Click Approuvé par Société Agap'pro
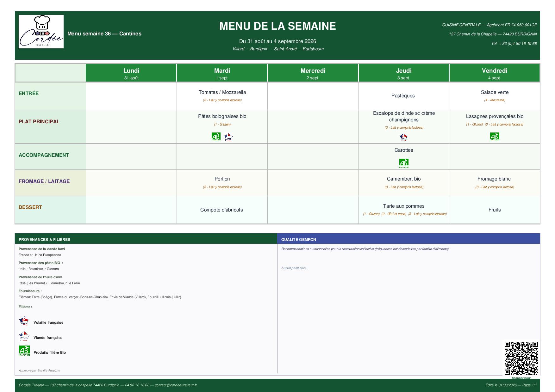Image resolution: width=555 pixels, height=392 pixels. [x=39, y=371]
